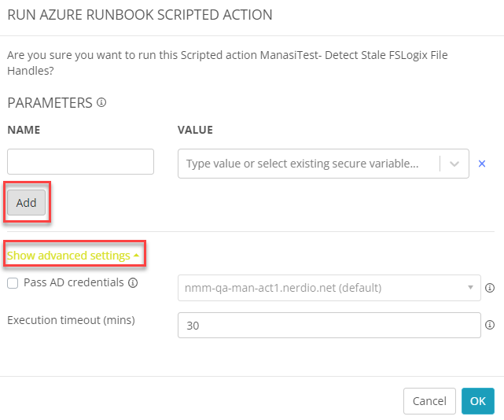Focus the parameter Name input box

tap(80, 161)
